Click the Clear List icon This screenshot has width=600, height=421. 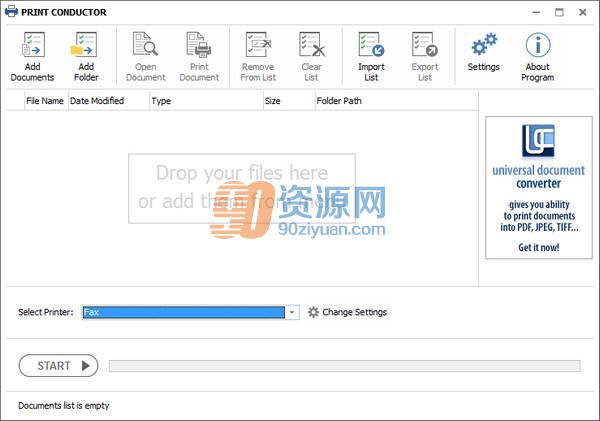point(311,44)
